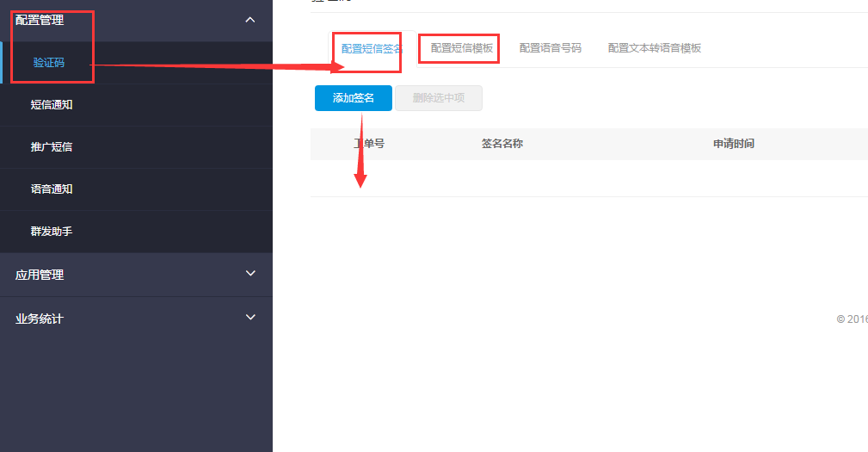This screenshot has height=452, width=868.
Task: Select 验证码 in the sidebar
Action: 49,63
